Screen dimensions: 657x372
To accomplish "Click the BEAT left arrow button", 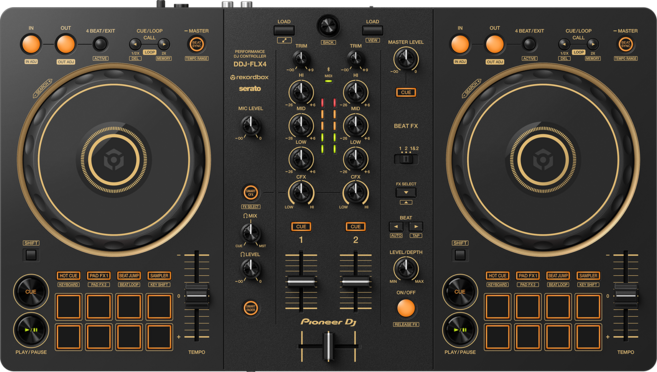I will click(396, 227).
